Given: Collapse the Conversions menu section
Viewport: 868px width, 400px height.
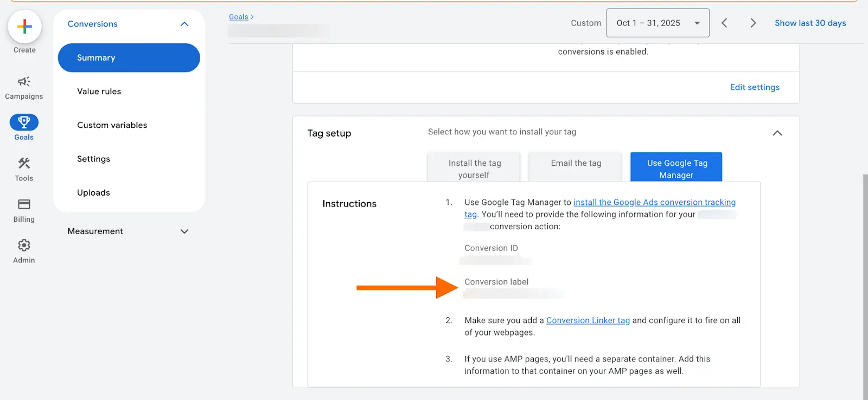Looking at the screenshot, I should point(184,24).
